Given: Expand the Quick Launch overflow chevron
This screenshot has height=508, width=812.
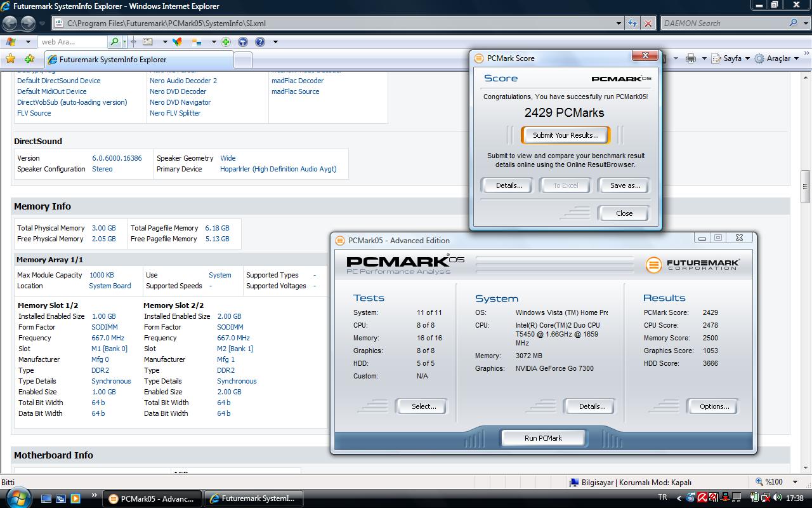Looking at the screenshot, I should tap(95, 495).
